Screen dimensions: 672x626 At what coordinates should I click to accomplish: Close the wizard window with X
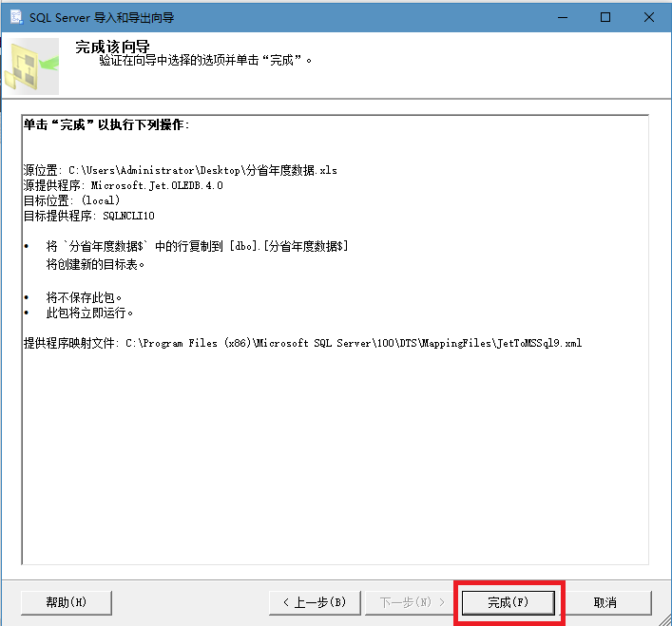649,17
